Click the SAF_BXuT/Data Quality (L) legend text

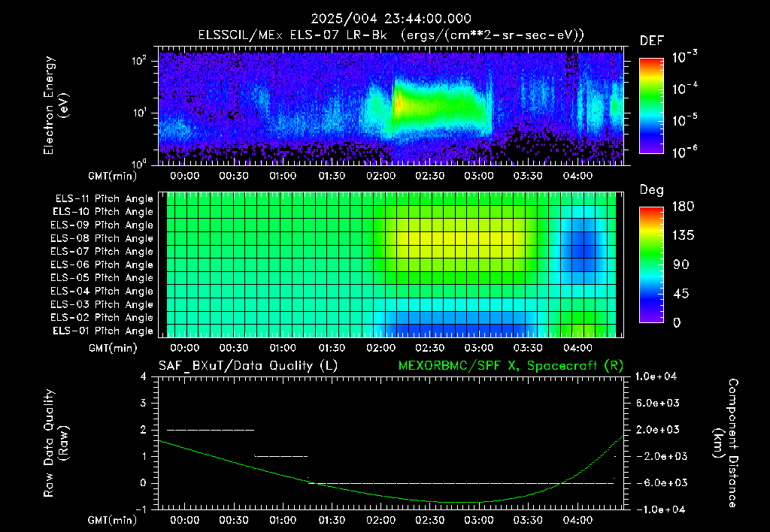point(248,366)
